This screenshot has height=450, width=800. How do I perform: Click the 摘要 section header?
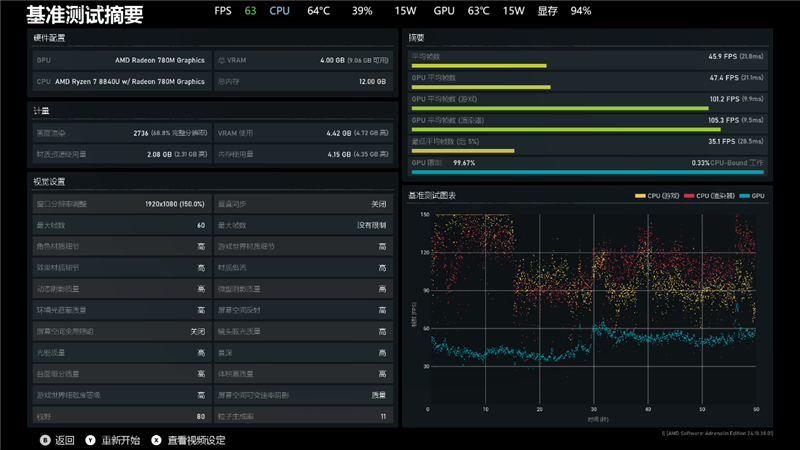(416, 38)
